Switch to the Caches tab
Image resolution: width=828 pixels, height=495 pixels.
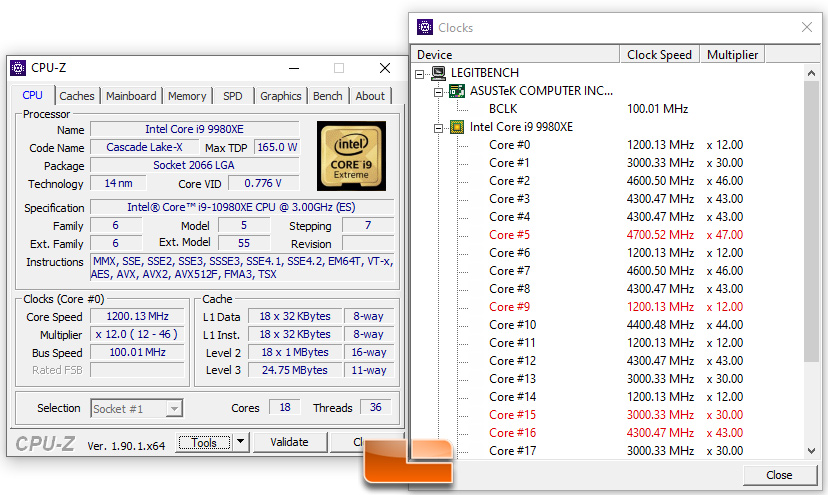click(77, 96)
